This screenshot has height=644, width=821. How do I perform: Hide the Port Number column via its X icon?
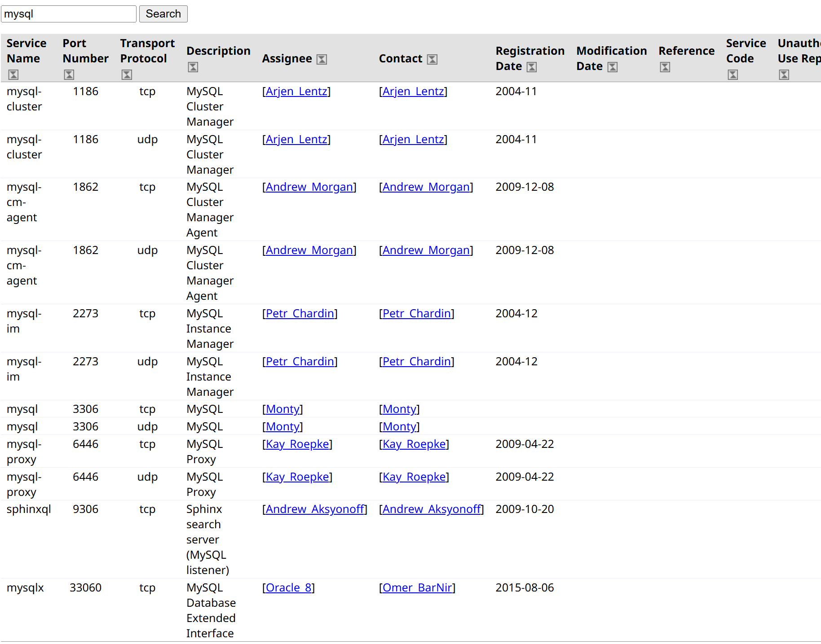[69, 74]
